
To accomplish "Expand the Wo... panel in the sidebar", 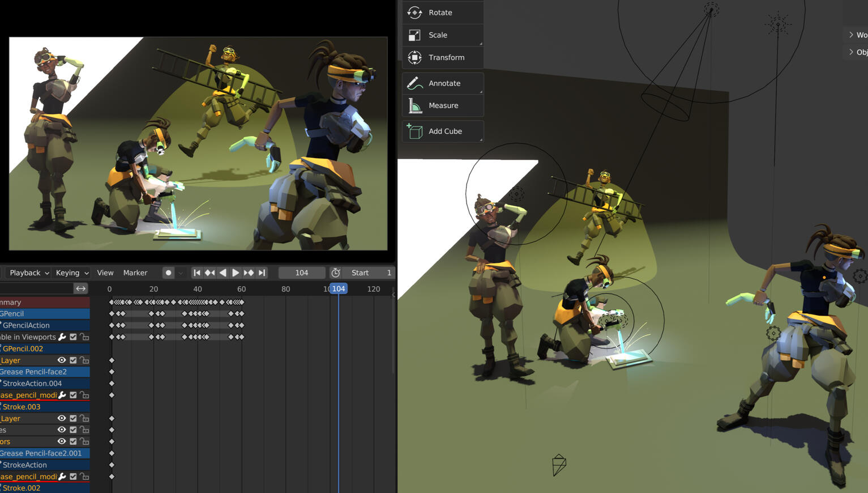I will tap(856, 35).
